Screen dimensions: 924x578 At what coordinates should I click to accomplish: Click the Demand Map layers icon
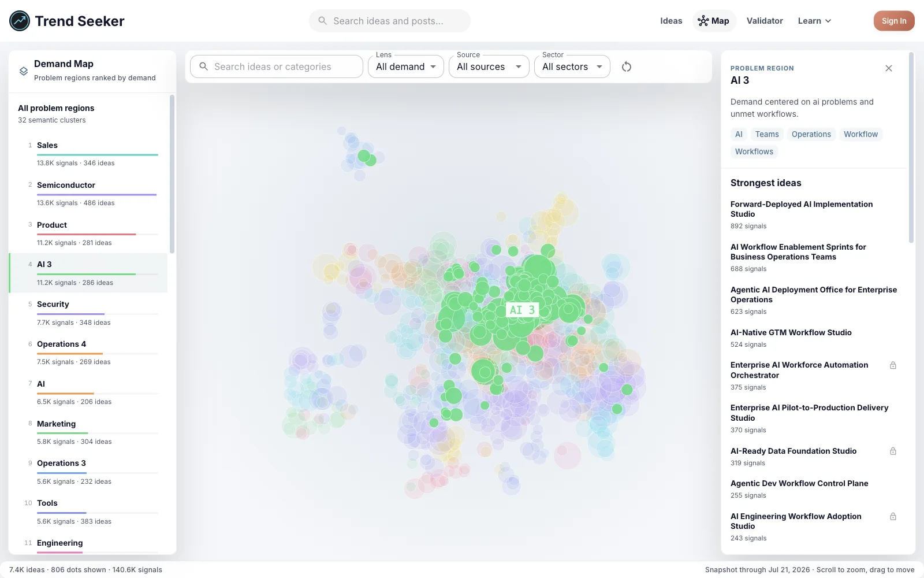24,71
